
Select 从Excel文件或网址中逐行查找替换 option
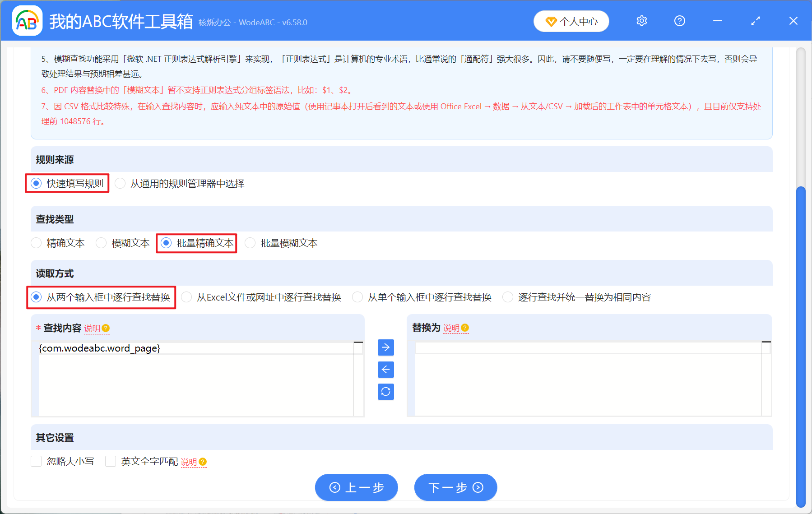click(186, 297)
